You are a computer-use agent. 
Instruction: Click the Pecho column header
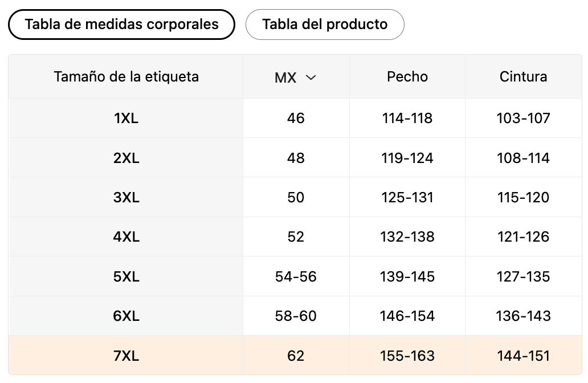407,76
